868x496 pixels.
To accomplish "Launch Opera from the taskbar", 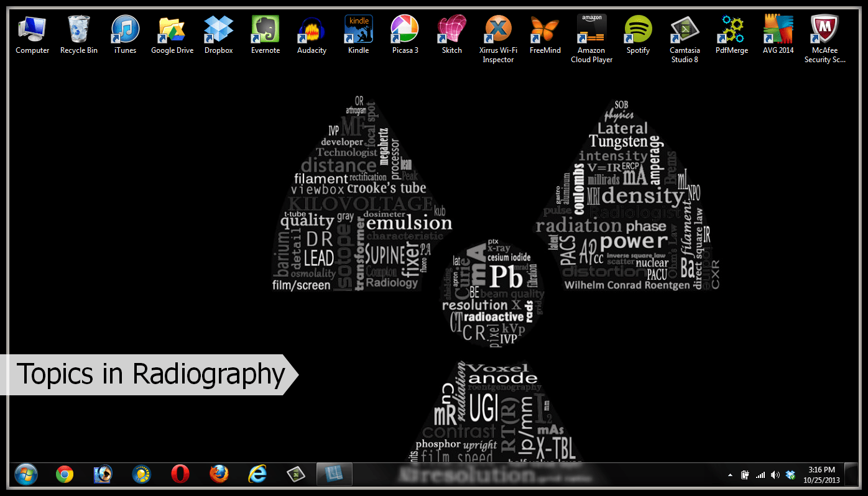I will (180, 474).
